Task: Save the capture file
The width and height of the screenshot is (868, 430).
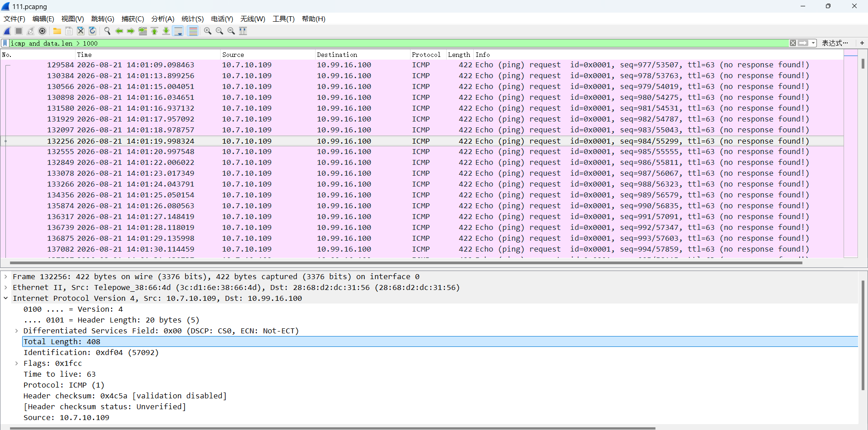Action: tap(69, 31)
